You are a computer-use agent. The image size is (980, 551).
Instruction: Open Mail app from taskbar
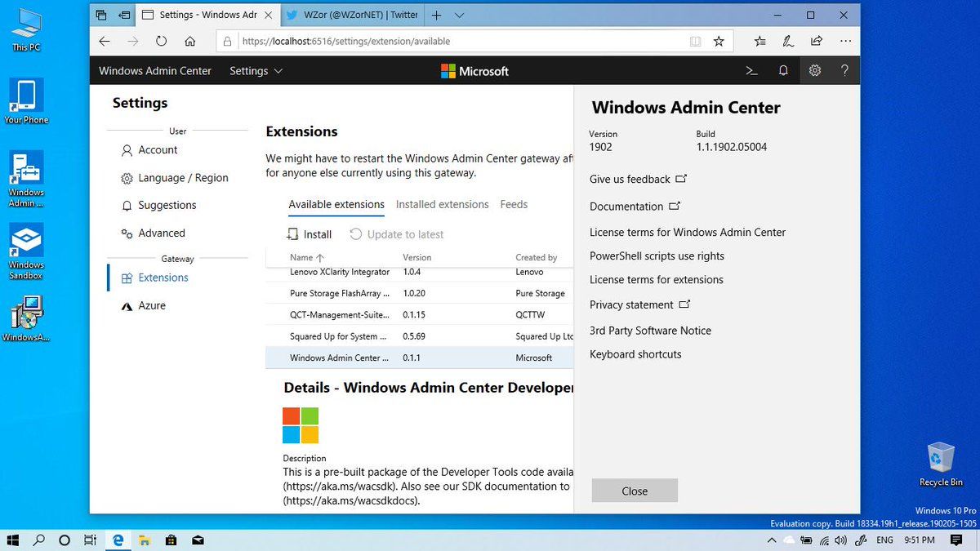point(198,540)
